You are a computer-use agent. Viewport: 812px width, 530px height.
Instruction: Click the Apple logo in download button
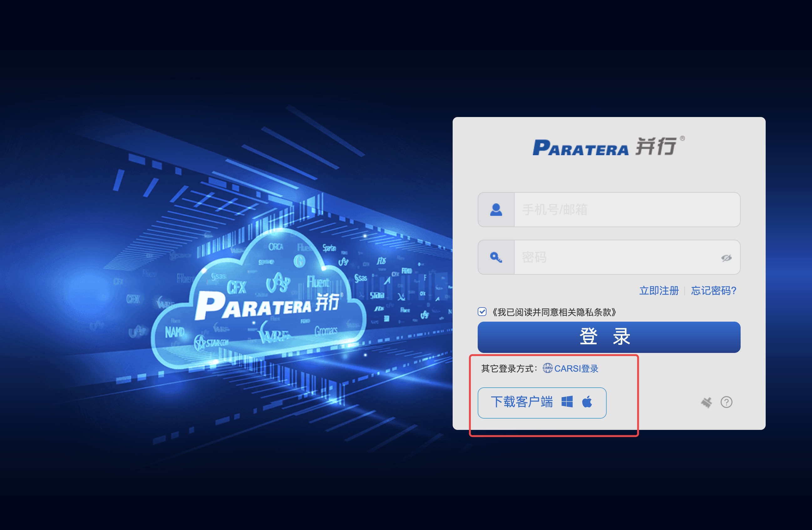pyautogui.click(x=587, y=402)
